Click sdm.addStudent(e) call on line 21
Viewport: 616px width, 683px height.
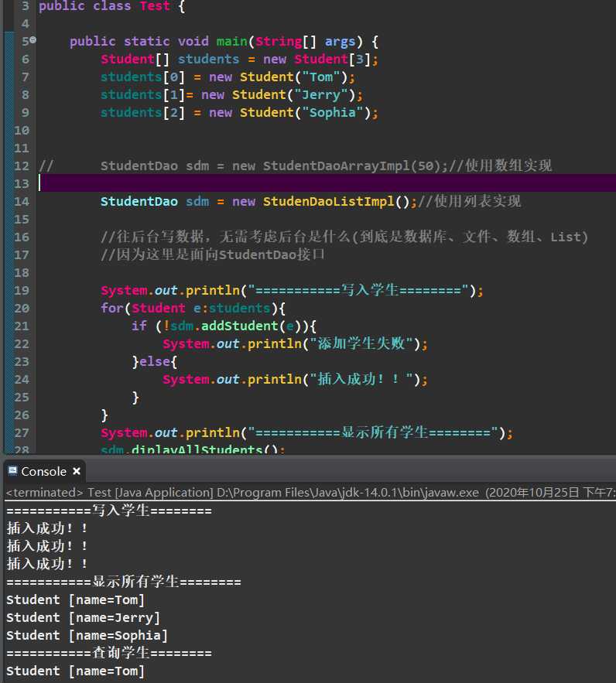pos(238,326)
